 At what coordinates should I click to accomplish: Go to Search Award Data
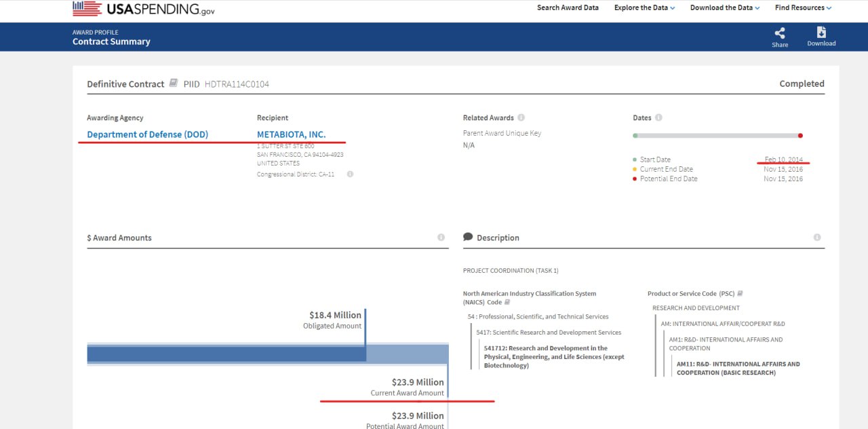click(x=568, y=8)
